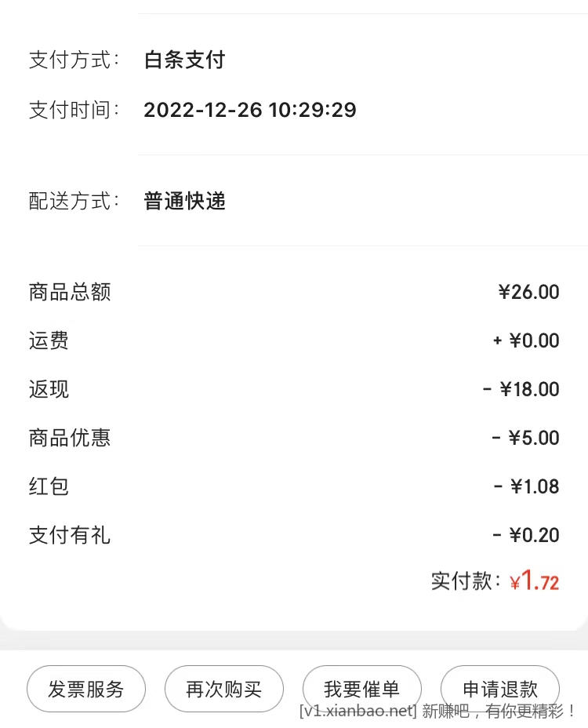
Task: Click the 红包 - ¥1.08 amount
Action: point(526,486)
